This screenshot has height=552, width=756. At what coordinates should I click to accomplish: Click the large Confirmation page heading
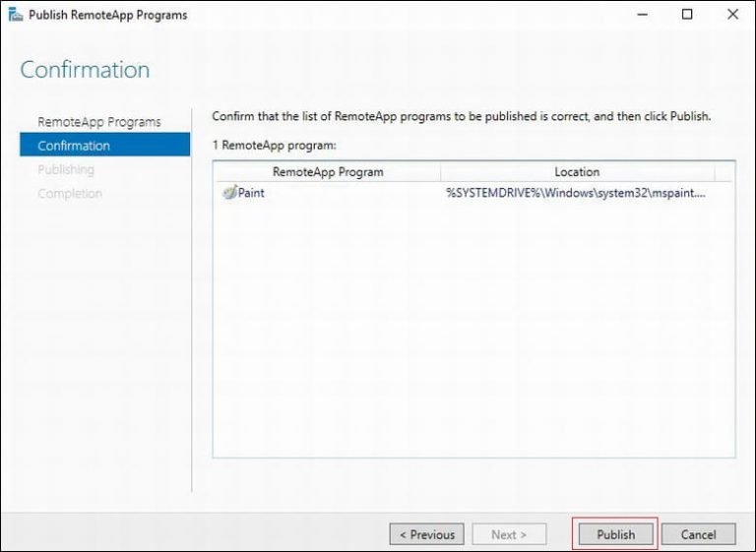[x=85, y=70]
